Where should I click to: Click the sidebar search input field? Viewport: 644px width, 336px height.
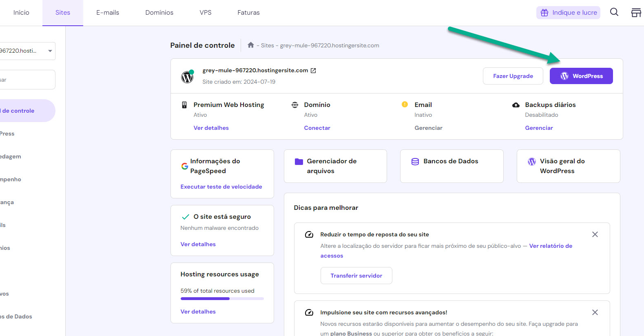point(27,80)
